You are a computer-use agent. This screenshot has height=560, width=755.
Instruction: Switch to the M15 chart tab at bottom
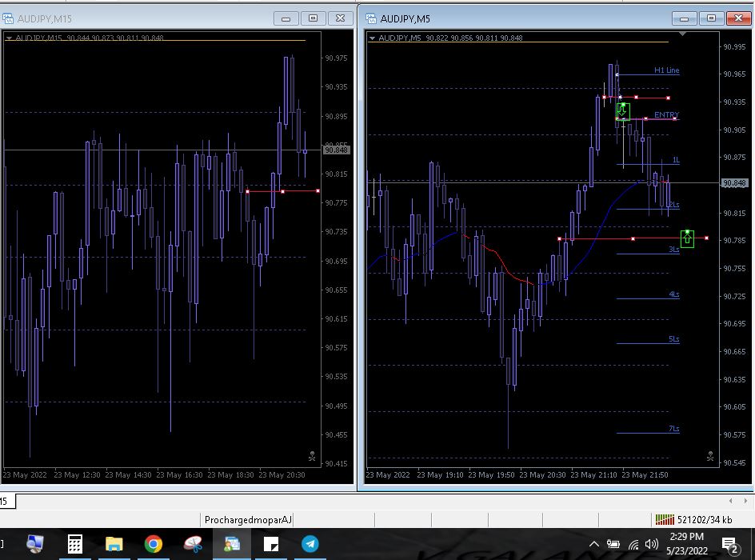click(x=7, y=502)
